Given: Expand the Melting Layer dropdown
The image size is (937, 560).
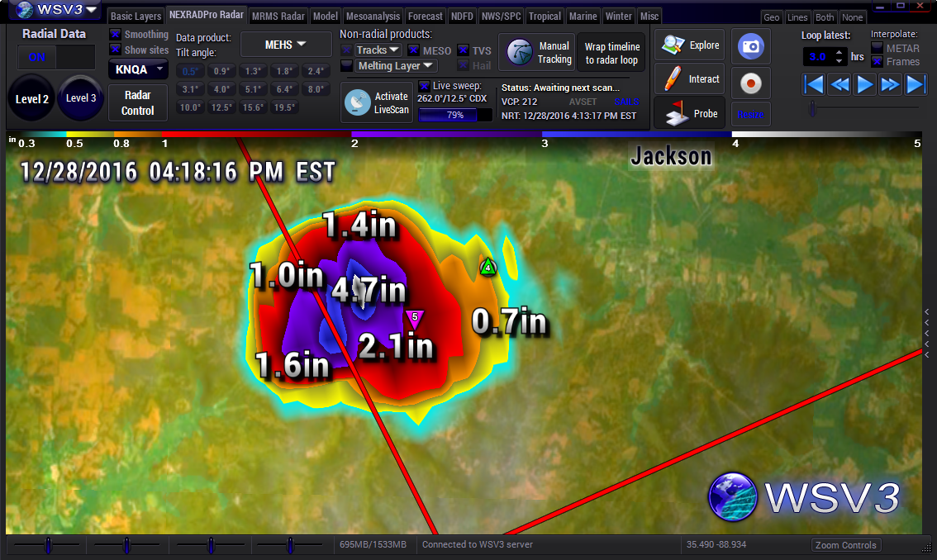Looking at the screenshot, I should [395, 66].
